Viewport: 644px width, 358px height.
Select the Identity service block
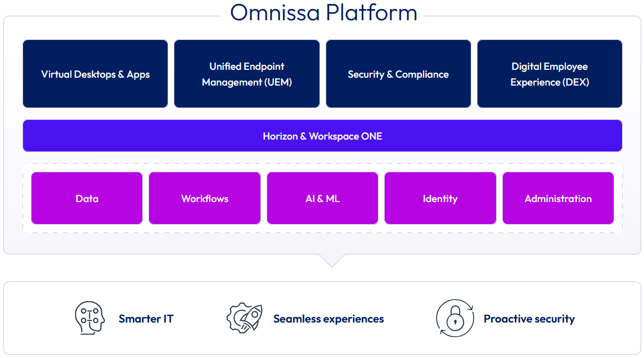click(x=440, y=198)
